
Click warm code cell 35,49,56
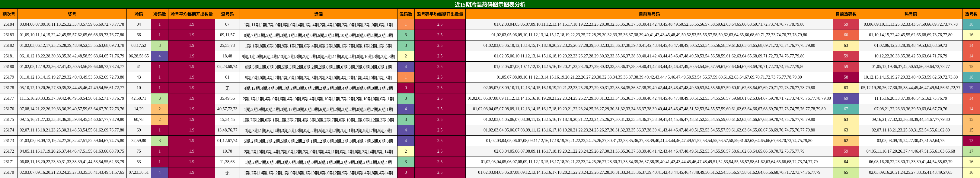click(x=227, y=98)
